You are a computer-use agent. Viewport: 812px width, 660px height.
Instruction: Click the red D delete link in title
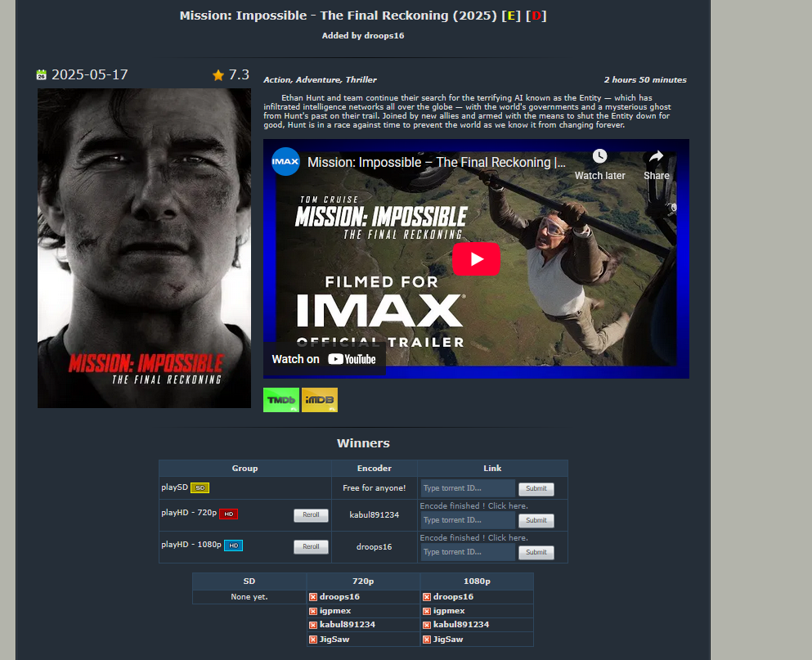536,16
